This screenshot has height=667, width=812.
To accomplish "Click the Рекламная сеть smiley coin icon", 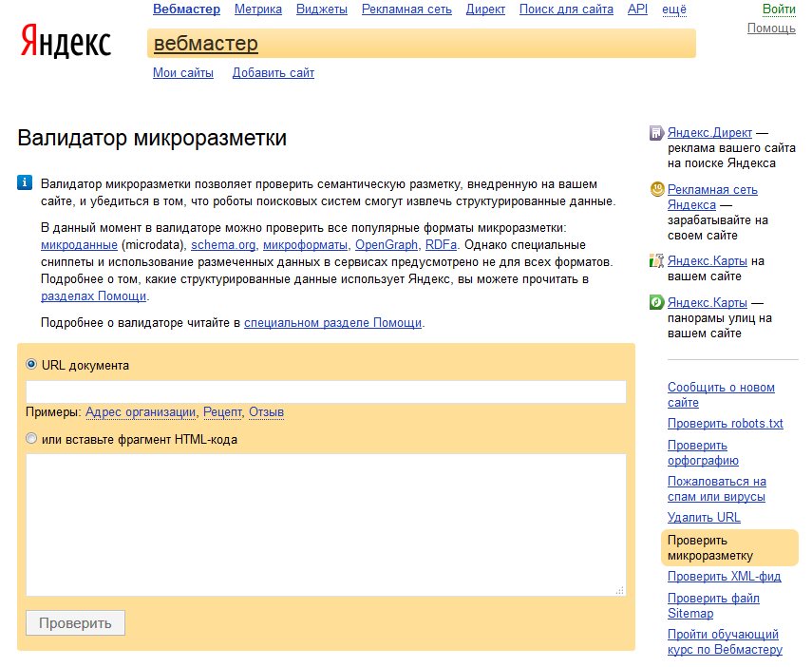I will 656,189.
